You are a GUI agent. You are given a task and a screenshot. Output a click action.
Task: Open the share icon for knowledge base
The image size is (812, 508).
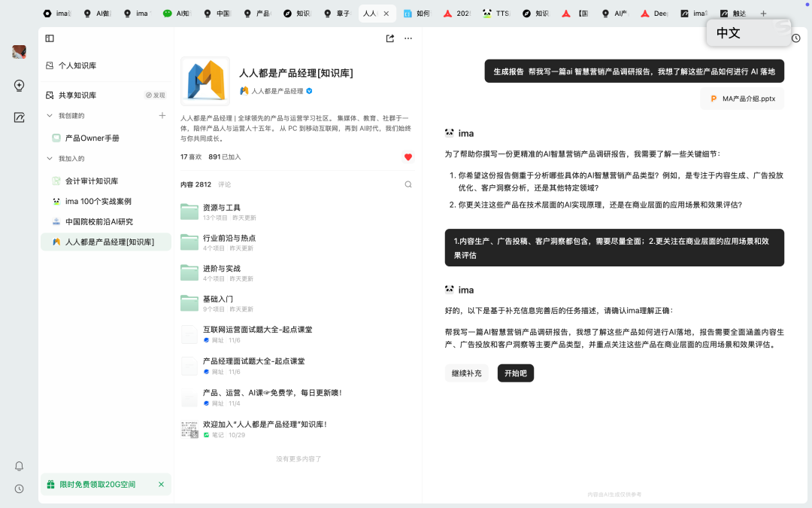coord(389,38)
